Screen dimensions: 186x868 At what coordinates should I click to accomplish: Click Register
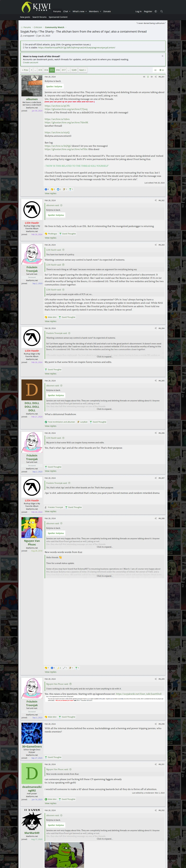click(x=148, y=11)
